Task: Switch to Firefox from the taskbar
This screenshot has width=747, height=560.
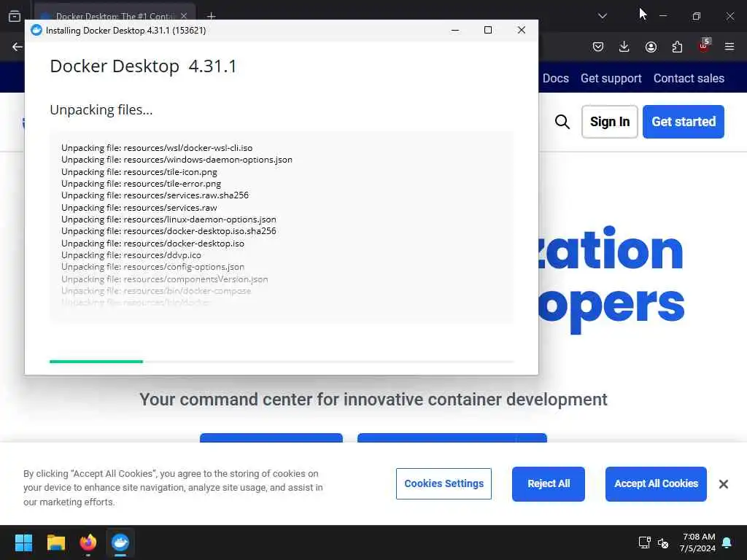Action: pos(88,542)
